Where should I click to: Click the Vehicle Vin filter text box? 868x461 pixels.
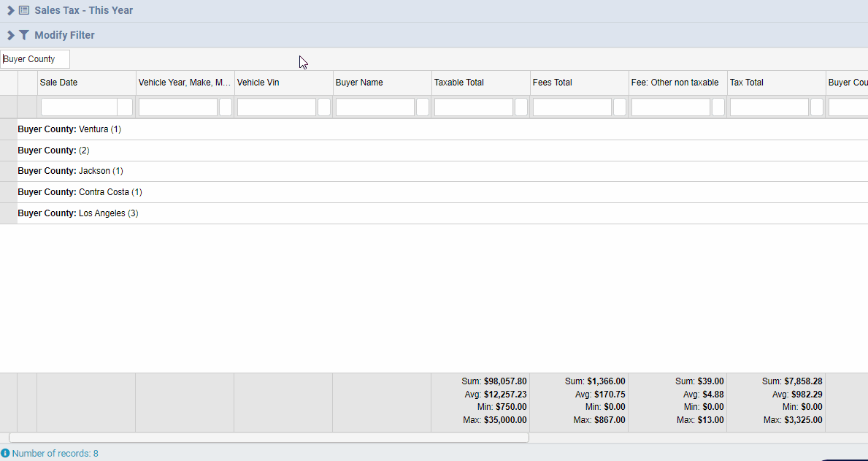coord(276,107)
